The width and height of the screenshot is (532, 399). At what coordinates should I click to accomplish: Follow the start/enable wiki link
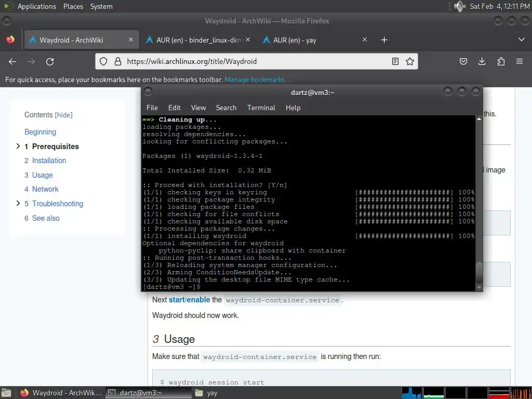click(189, 300)
